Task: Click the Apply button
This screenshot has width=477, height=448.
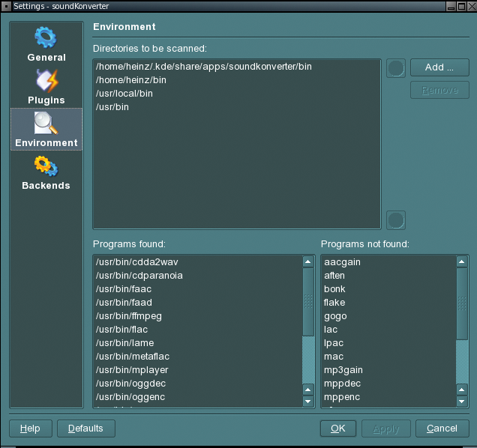Action: click(x=386, y=429)
